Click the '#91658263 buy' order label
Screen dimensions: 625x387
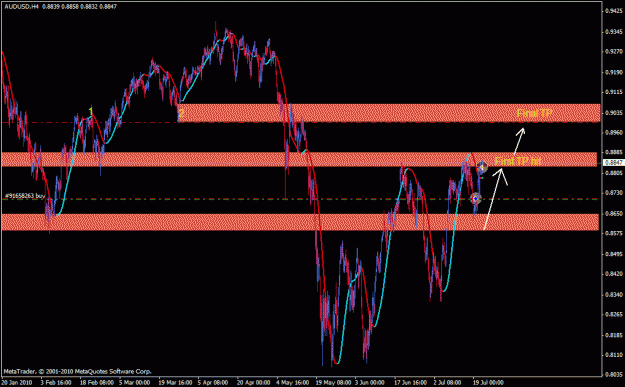coord(25,196)
